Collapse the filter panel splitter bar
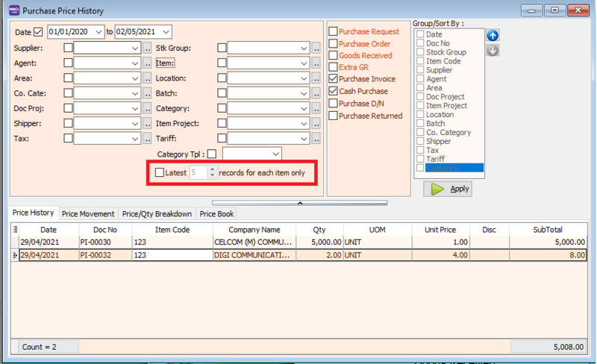 (298, 202)
